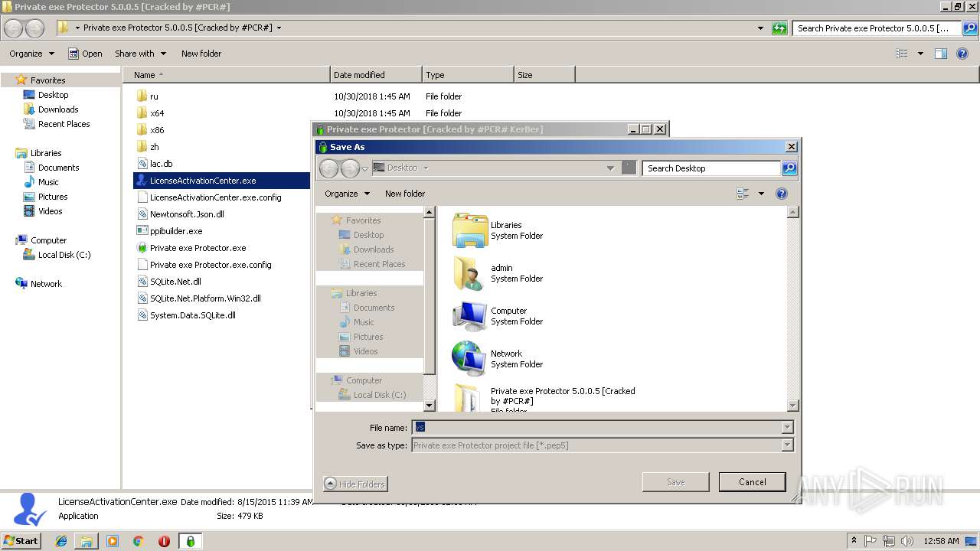Image resolution: width=980 pixels, height=551 pixels.
Task: Select Local Disk (C:) in Save As pane
Action: pos(380,395)
